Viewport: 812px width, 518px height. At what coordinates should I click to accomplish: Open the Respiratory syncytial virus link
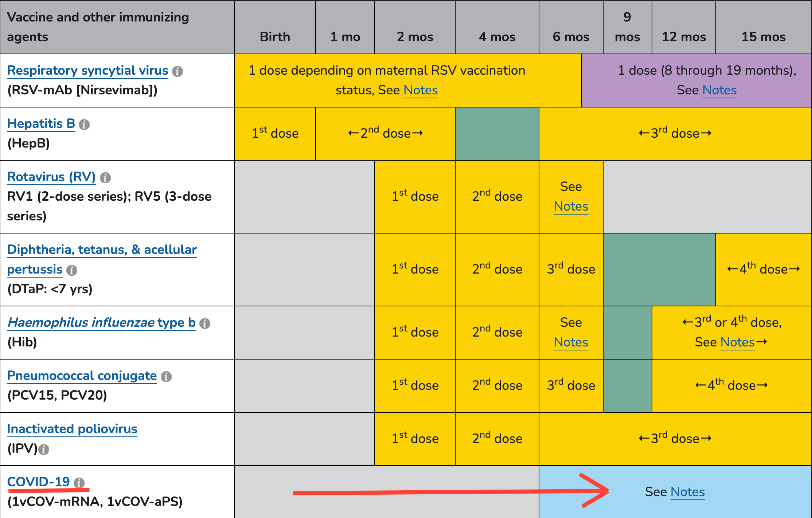(x=88, y=70)
